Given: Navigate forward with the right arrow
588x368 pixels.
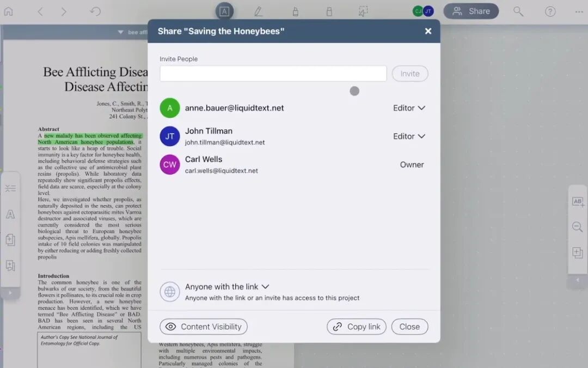Looking at the screenshot, I should 64,11.
